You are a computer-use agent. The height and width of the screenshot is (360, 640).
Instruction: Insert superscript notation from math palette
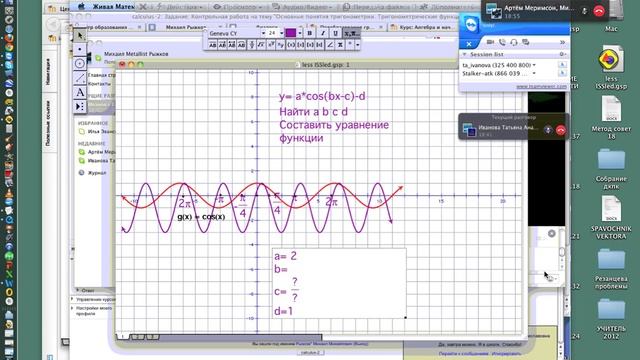pyautogui.click(x=271, y=45)
